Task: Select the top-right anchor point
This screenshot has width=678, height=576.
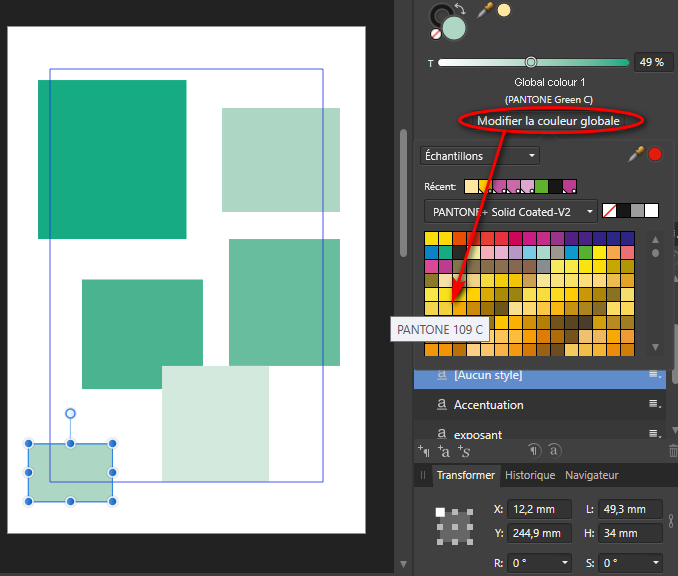Action: click(x=470, y=512)
